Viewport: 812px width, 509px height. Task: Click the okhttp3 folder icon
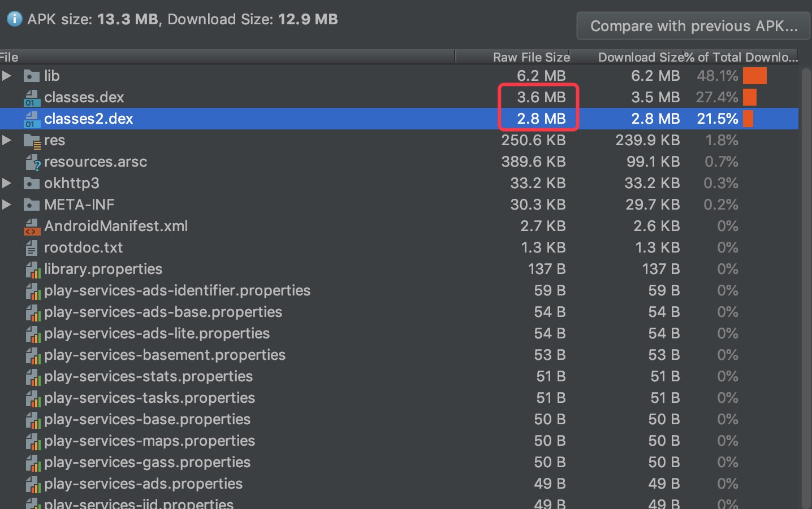point(32,184)
